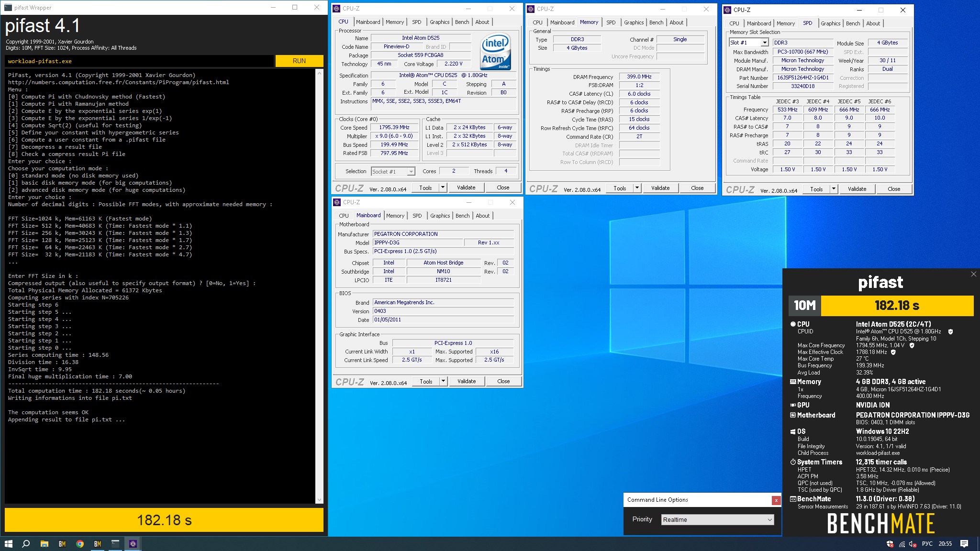The image size is (980, 551).
Task: Click Close in the SPD CPU-Z window
Action: coord(894,189)
